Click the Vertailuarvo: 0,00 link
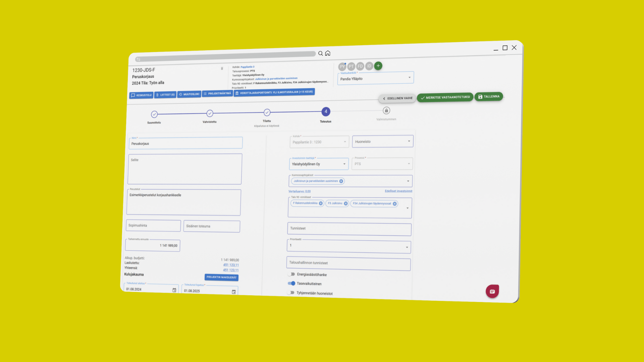This screenshot has width=644, height=362. pyautogui.click(x=300, y=191)
